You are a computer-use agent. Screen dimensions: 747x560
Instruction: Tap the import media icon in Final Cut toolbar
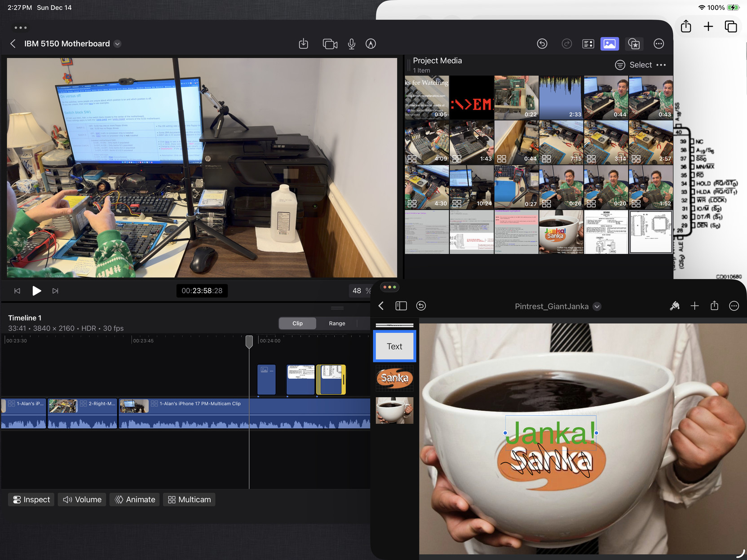pos(304,44)
